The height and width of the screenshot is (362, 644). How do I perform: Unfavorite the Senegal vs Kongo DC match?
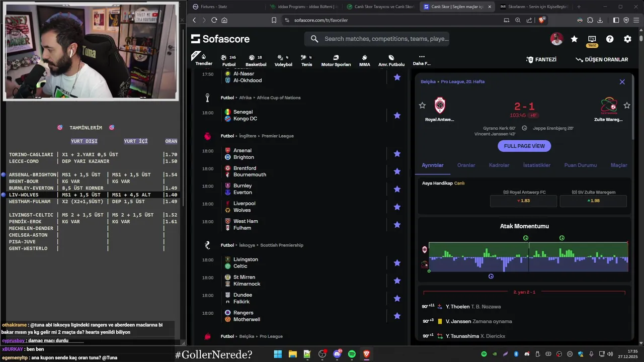[397, 115]
